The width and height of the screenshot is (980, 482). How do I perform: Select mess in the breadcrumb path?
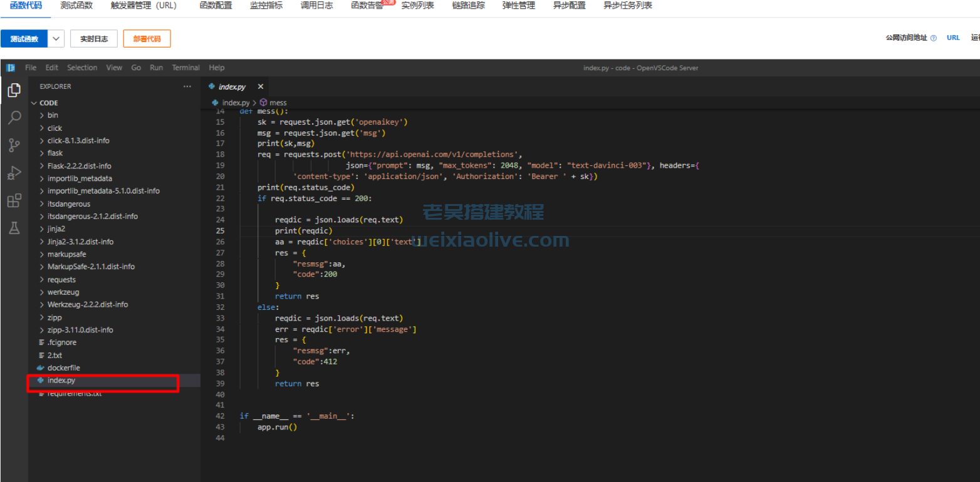(x=278, y=103)
